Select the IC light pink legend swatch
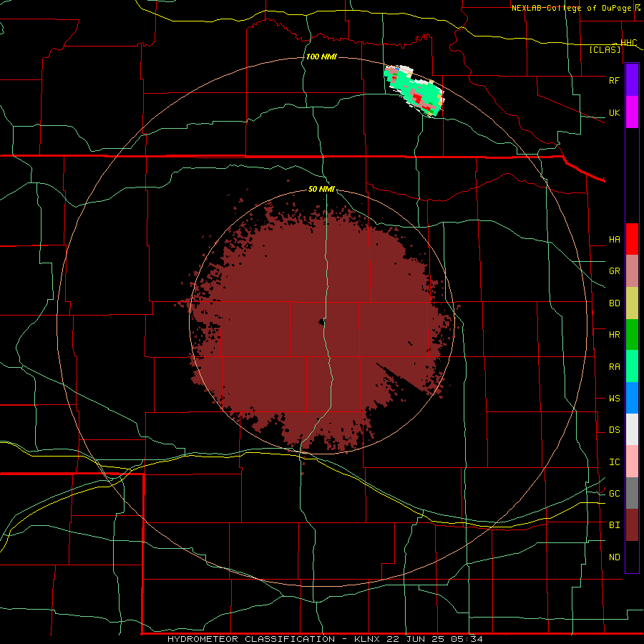 point(632,462)
